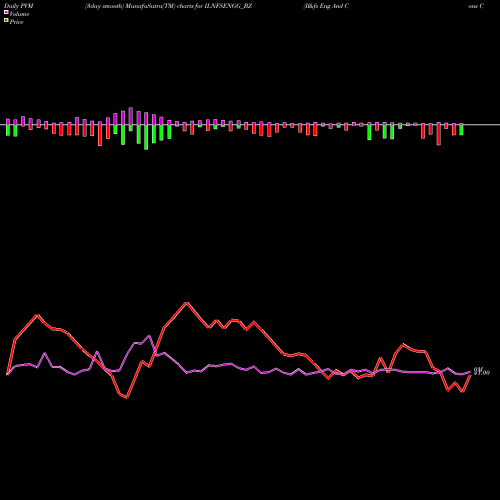500x500 pixels.
Task: Click the Volume legend color swatch
Action: [x=6, y=13]
